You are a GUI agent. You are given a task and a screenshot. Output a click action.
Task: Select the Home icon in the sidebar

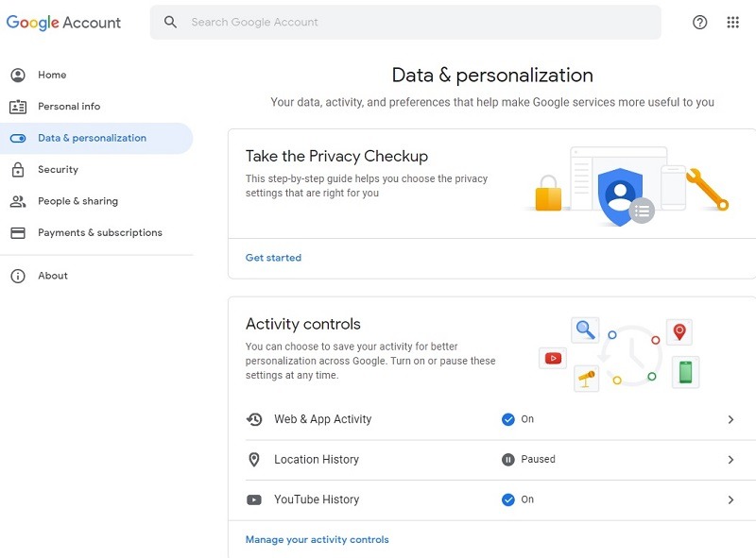[x=20, y=75]
